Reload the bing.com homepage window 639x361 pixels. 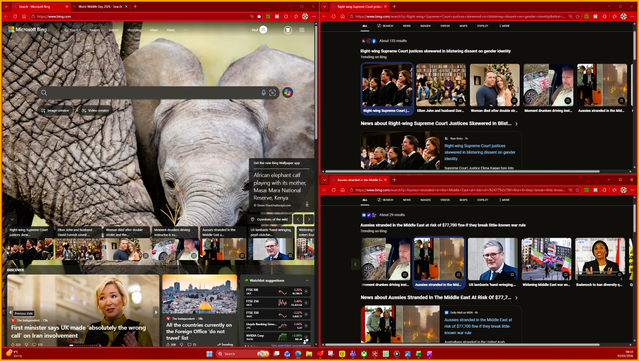click(x=15, y=16)
